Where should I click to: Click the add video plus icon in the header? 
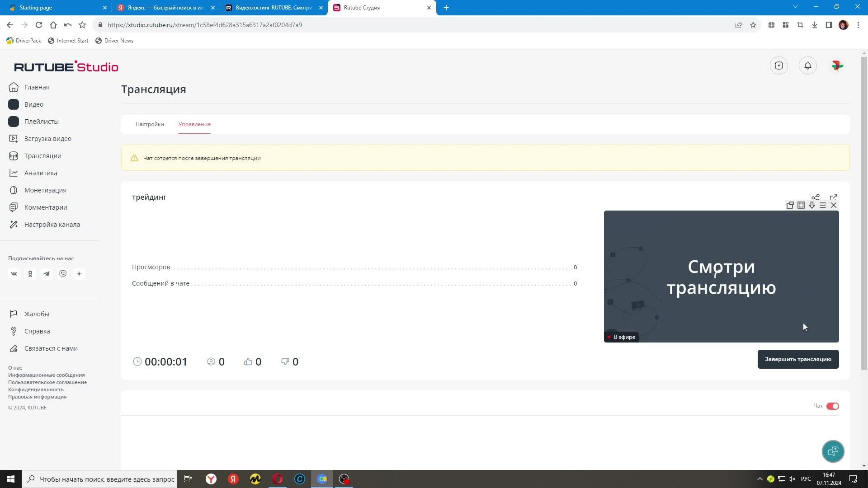[779, 66]
